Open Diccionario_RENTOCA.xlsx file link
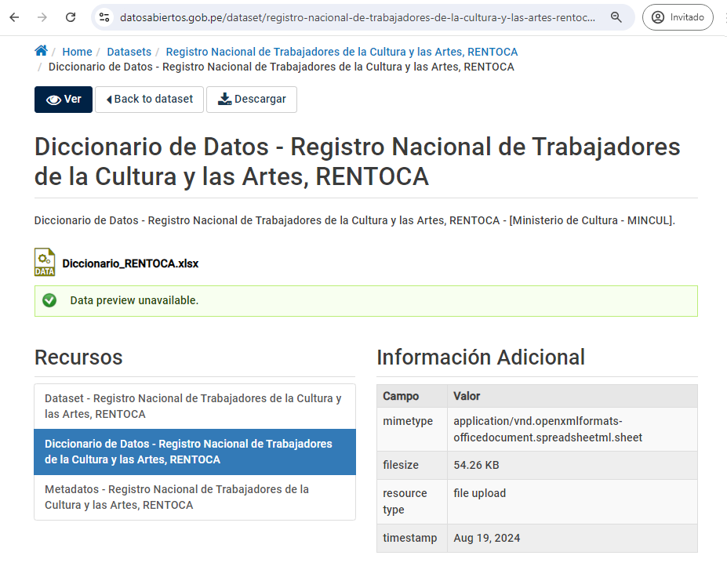The height and width of the screenshot is (588, 727). (130, 263)
